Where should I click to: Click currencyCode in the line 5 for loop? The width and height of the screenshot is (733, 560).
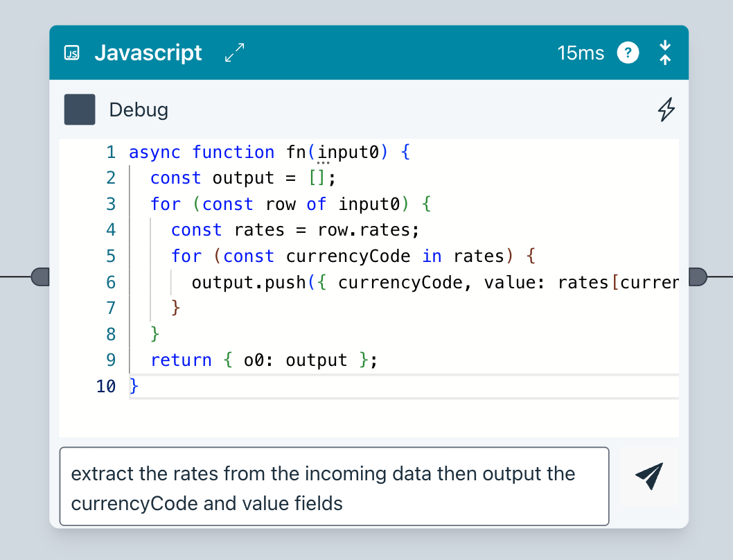point(348,256)
